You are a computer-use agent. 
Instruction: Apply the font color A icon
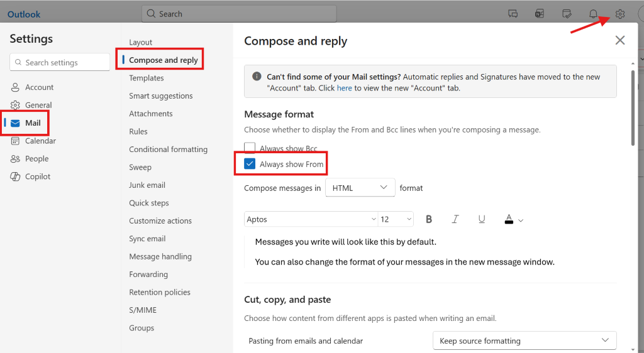pyautogui.click(x=509, y=219)
